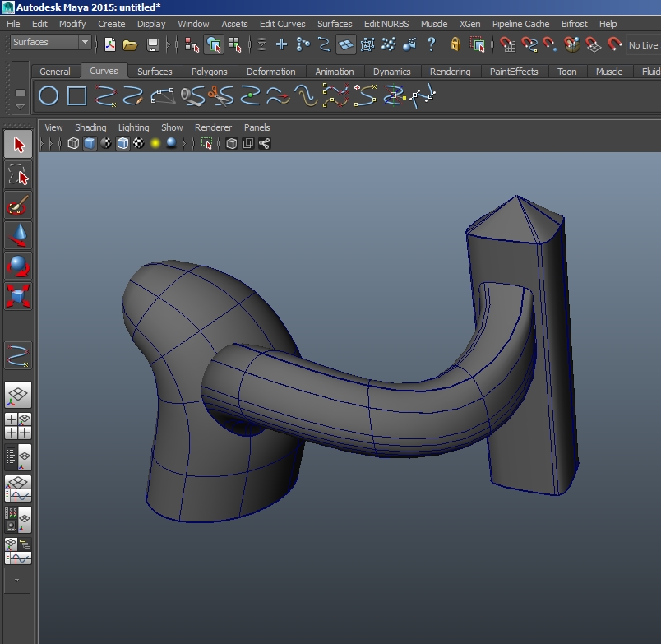Open the Edit NURBS menu

click(x=386, y=24)
